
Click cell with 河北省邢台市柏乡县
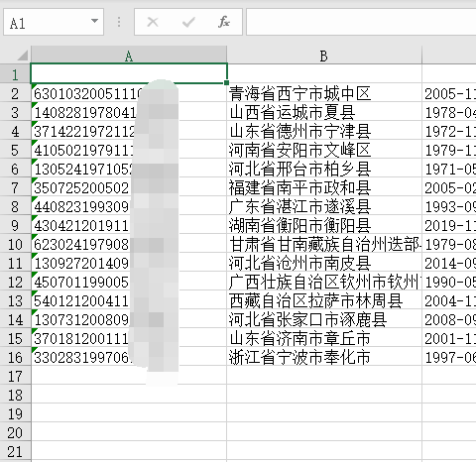pos(324,168)
